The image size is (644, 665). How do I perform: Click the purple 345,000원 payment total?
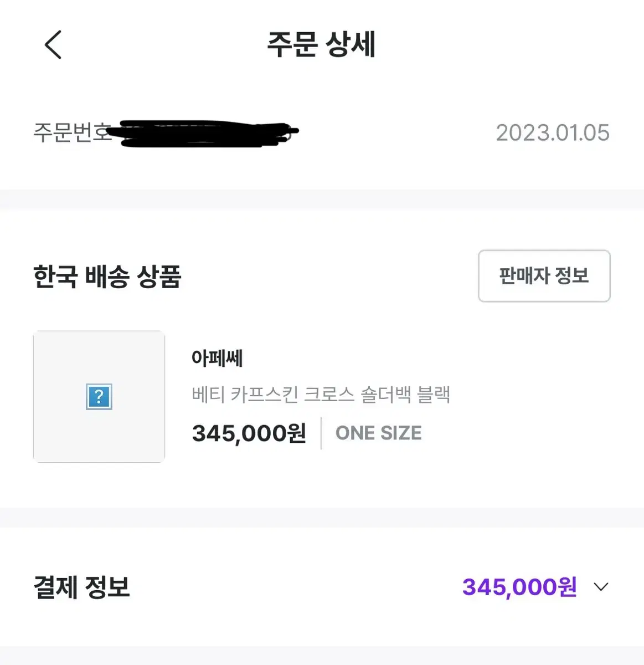pos(519,587)
